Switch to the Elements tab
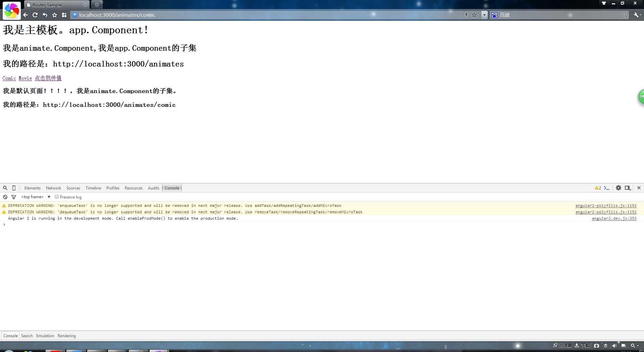The height and width of the screenshot is (352, 644). 32,188
